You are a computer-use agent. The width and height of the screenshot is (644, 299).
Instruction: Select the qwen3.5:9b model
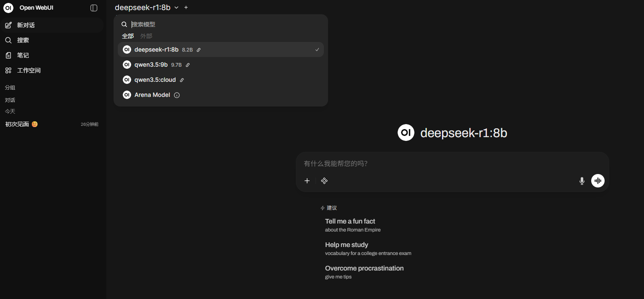pos(221,65)
